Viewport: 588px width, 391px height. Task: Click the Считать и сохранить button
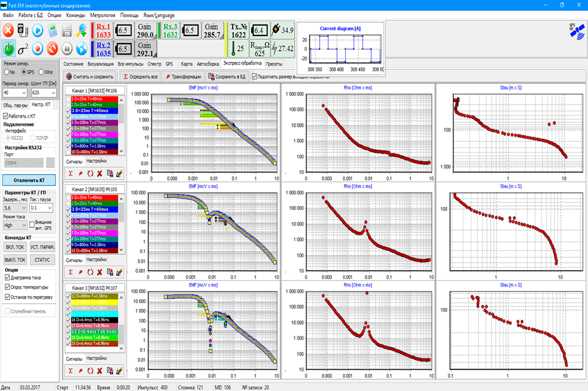click(90, 76)
